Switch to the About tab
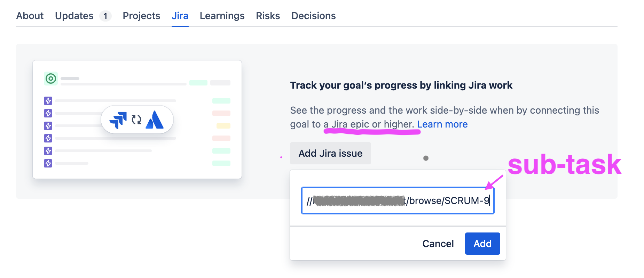Image resolution: width=644 pixels, height=278 pixels. tap(30, 16)
